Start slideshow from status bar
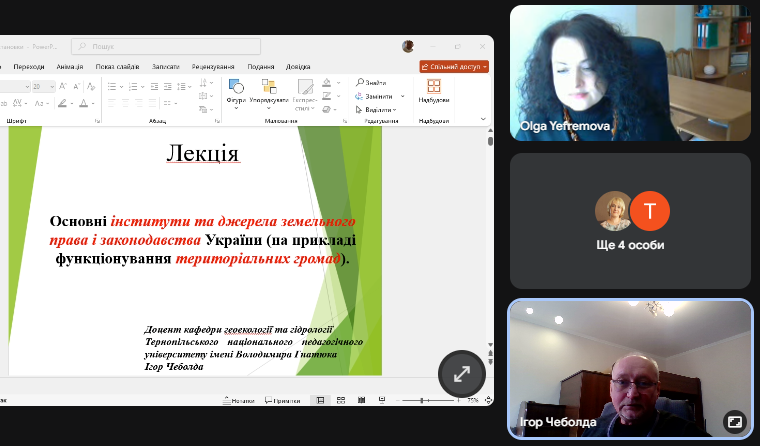Image resolution: width=760 pixels, height=446 pixels. point(382,400)
